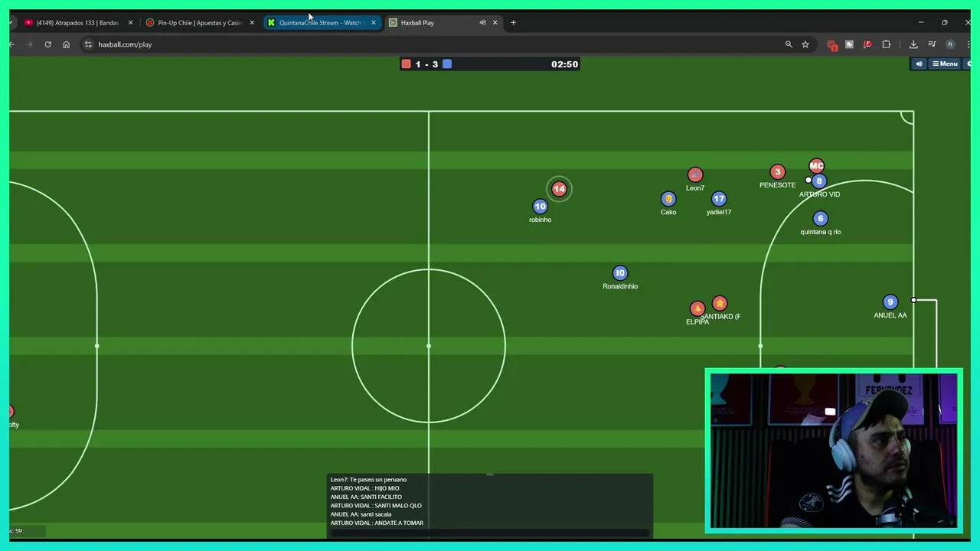
Task: Mute the Haxball Play tab audio
Action: point(482,22)
